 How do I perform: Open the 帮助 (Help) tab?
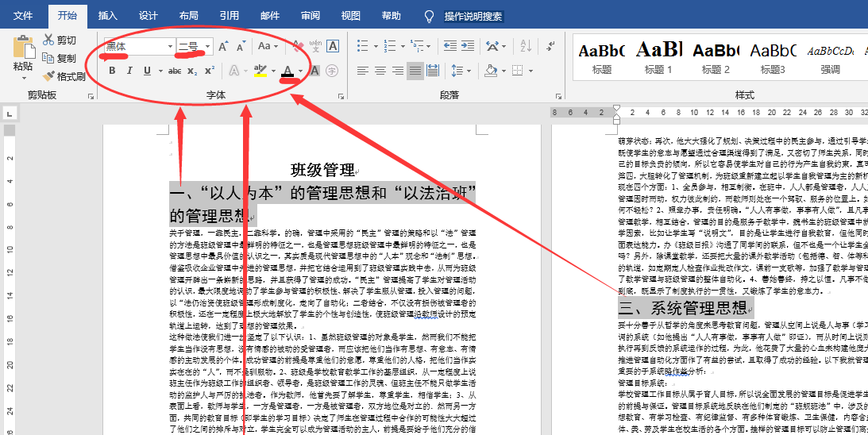click(x=391, y=16)
